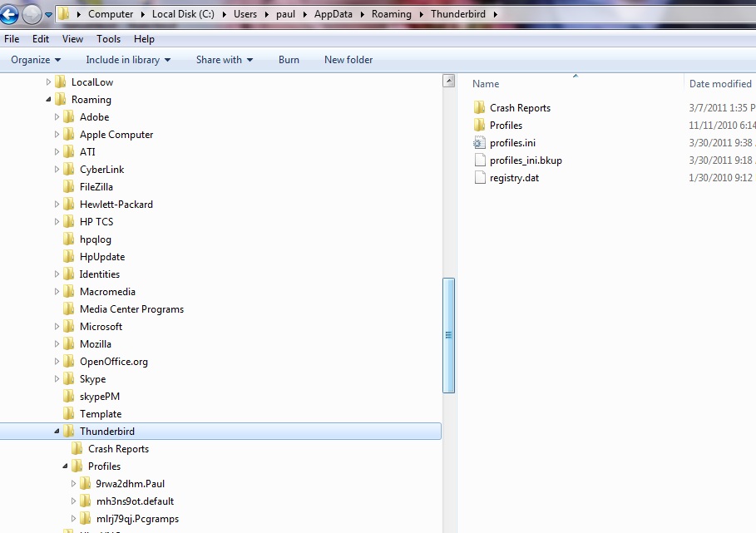Click the Back navigation arrow button
Image resolution: width=756 pixels, height=533 pixels.
[10, 14]
